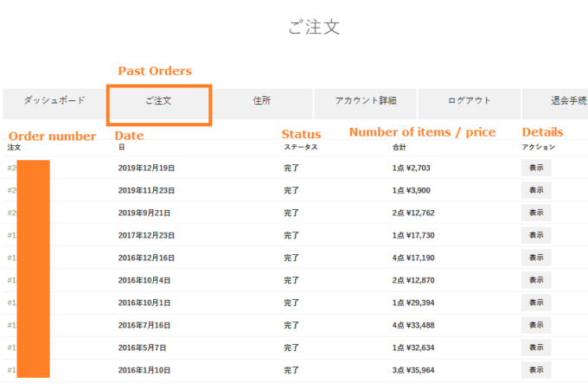Click order number link dated 2016年1月10日

coord(11,370)
